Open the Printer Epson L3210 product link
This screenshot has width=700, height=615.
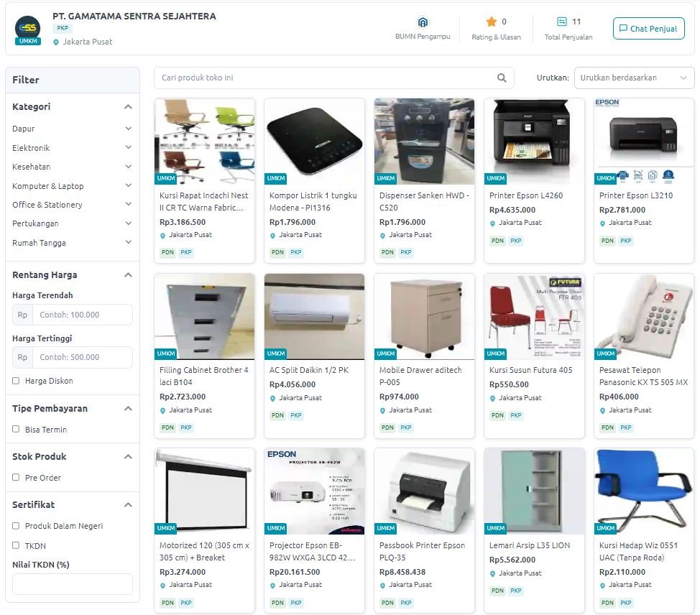coord(636,195)
